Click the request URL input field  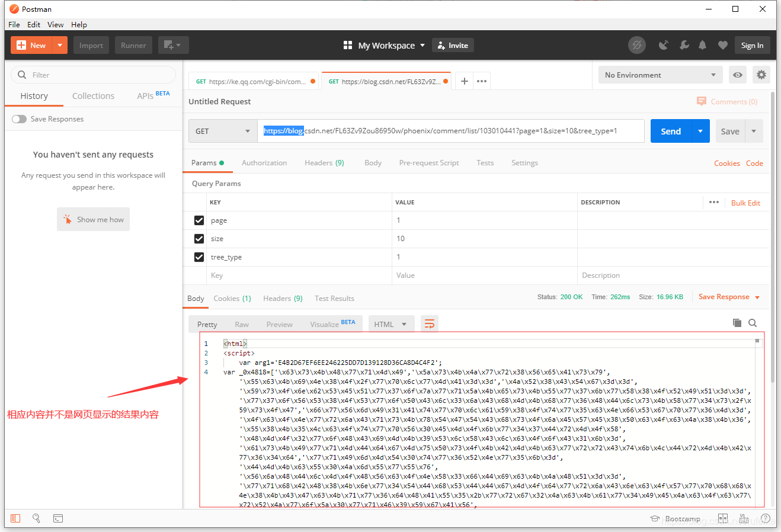coord(451,131)
